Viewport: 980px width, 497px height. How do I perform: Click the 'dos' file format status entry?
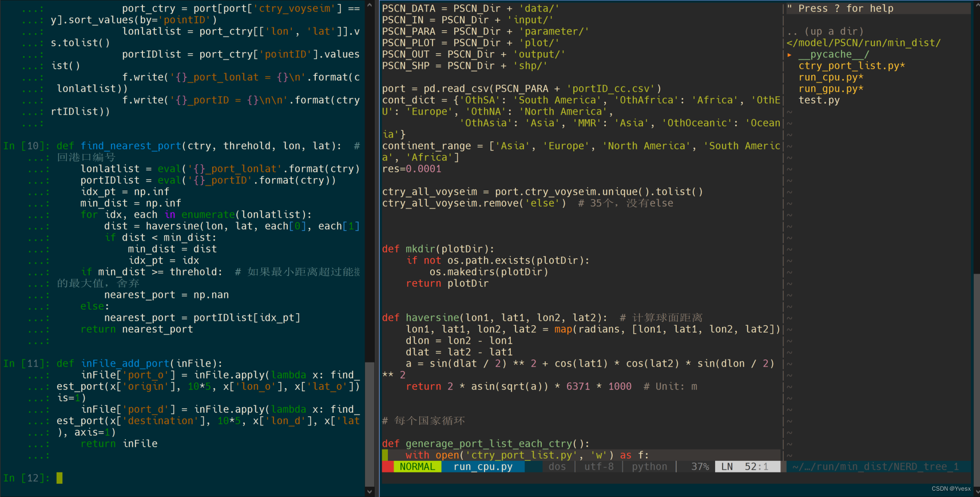(x=557, y=467)
